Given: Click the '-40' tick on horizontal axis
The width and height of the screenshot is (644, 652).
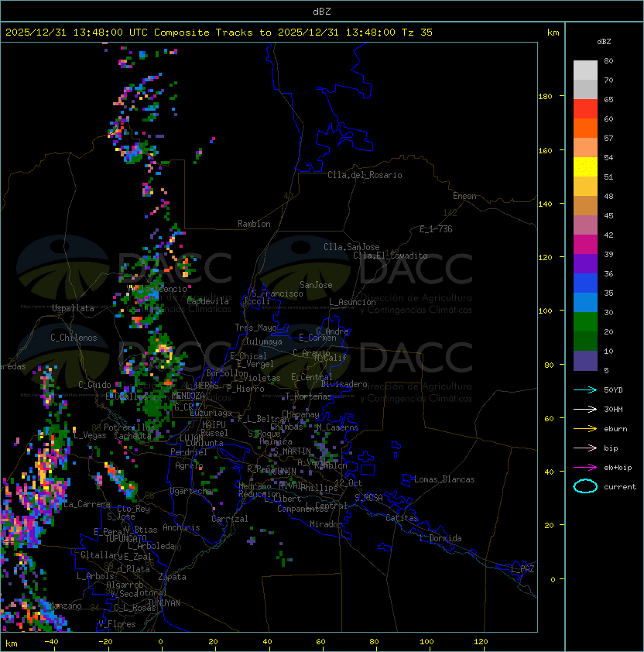Looking at the screenshot, I should (51, 642).
